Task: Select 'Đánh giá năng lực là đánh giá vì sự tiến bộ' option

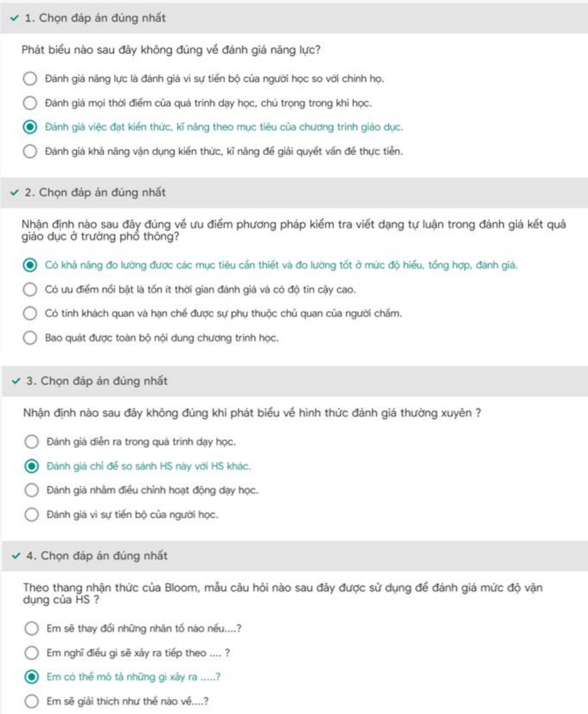Action: [x=29, y=79]
